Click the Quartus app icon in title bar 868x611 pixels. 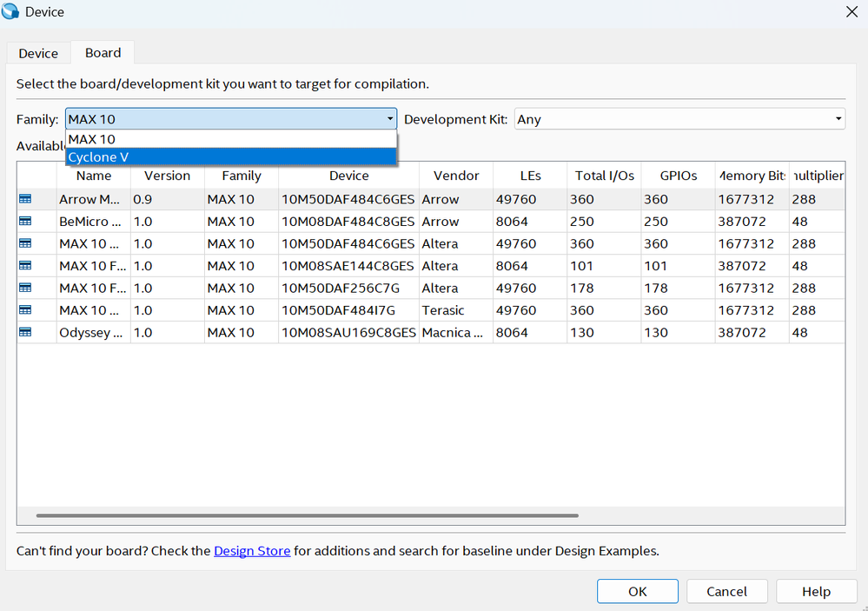tap(11, 12)
